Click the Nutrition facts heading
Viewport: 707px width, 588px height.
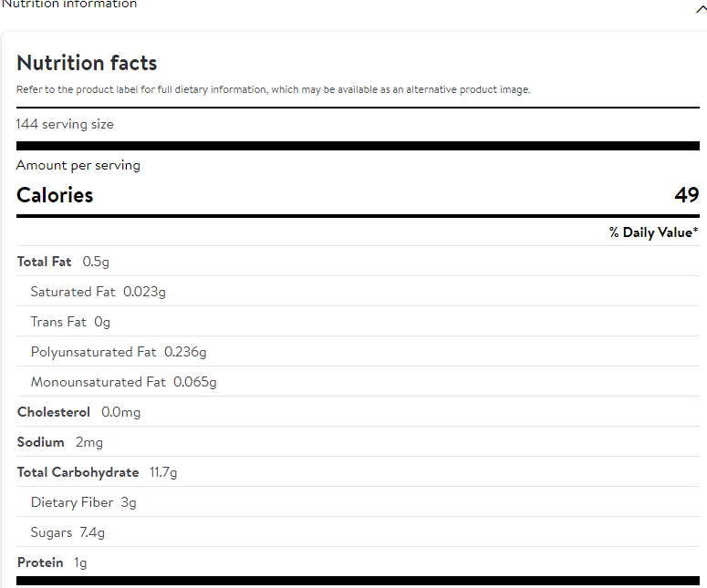87,63
